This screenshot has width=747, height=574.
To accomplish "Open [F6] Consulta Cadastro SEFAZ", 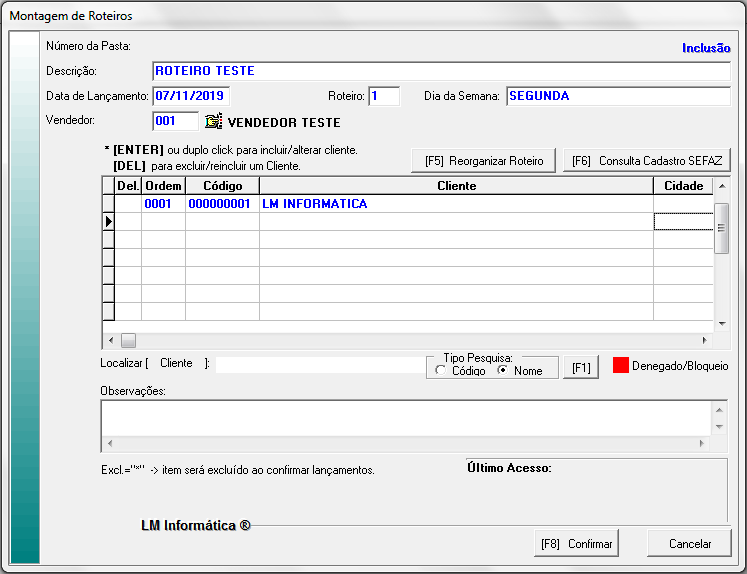I will pyautogui.click(x=647, y=160).
